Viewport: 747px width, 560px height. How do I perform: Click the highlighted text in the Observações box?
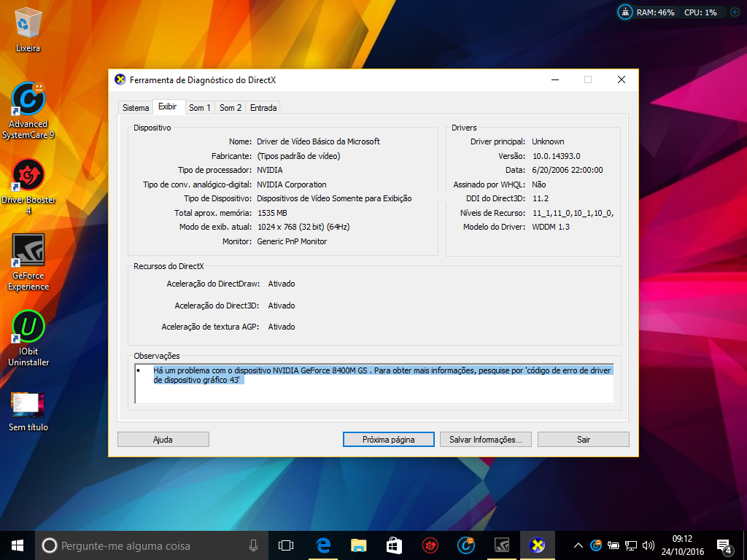click(x=382, y=376)
